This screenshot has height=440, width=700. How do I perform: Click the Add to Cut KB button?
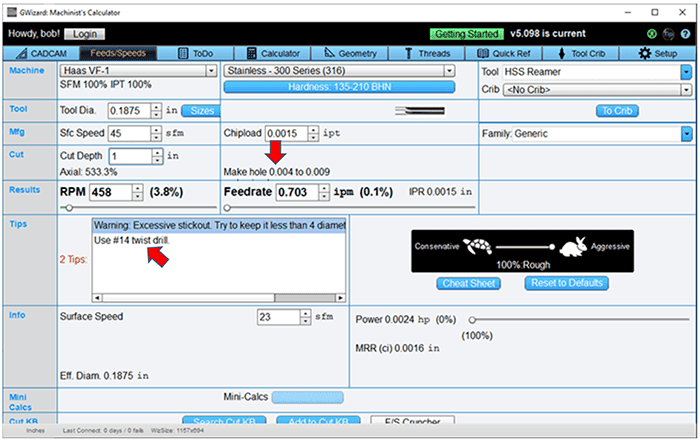coord(318,420)
